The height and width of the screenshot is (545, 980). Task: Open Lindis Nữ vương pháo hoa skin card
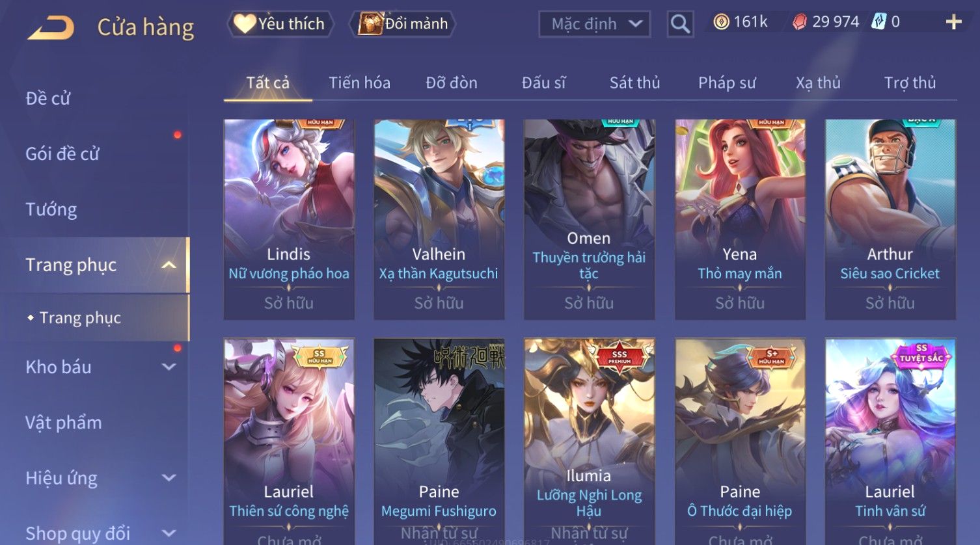point(289,219)
